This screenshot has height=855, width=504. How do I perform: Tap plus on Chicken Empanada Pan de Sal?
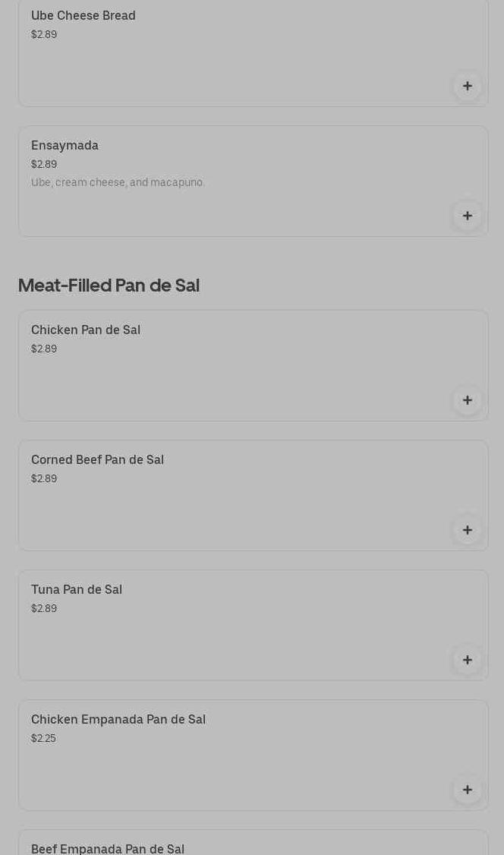tap(467, 790)
